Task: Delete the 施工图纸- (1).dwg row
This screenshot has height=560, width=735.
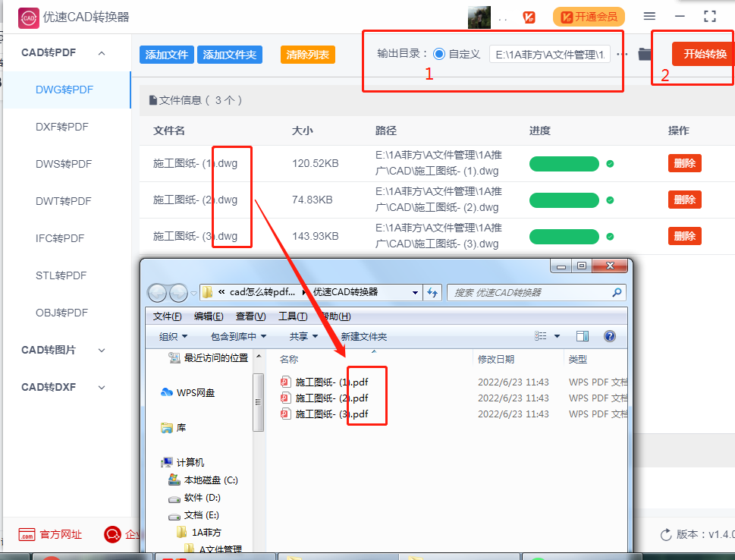Action: tap(684, 163)
